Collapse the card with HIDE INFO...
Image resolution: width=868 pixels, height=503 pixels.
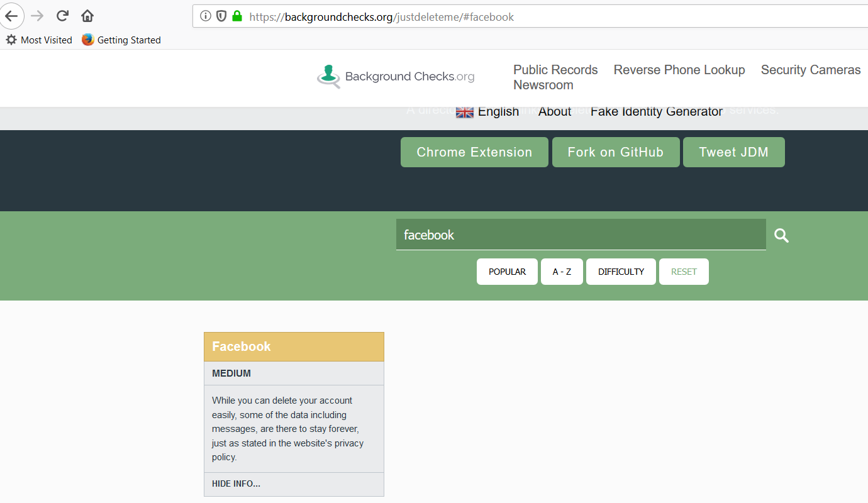(x=236, y=484)
